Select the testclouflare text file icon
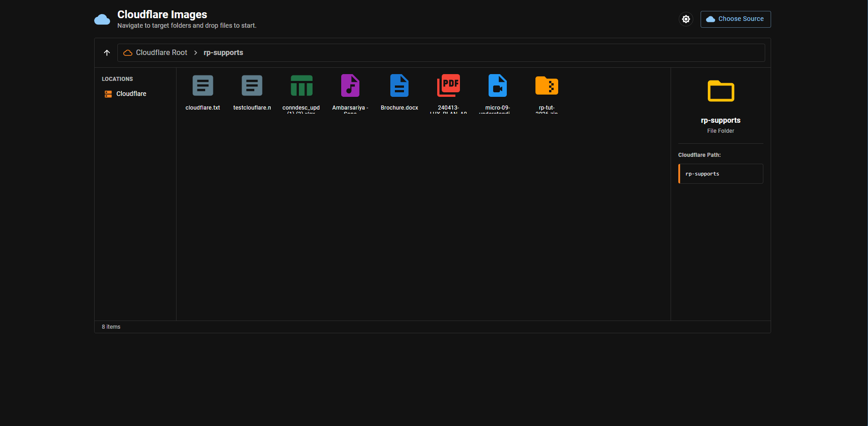868x426 pixels. pyautogui.click(x=252, y=85)
